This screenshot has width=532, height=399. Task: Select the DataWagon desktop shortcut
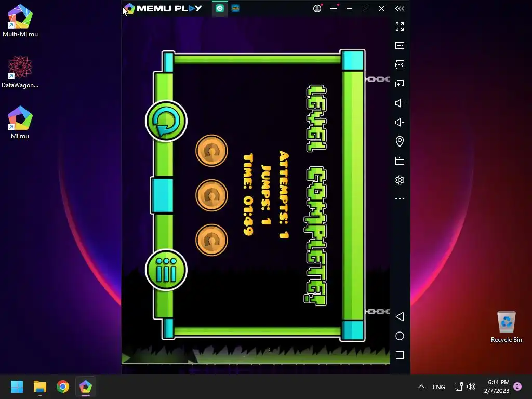pos(20,72)
